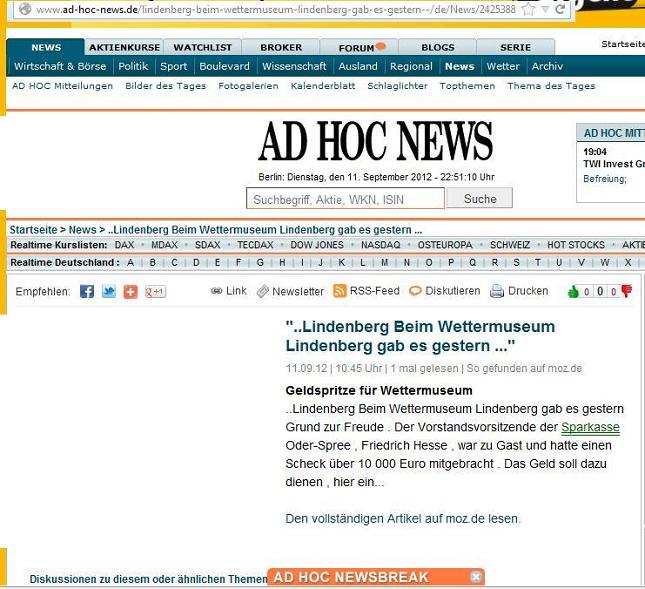Go to Startseite in breadcrumb
Viewport: 645px width, 589px height.
click(33, 230)
